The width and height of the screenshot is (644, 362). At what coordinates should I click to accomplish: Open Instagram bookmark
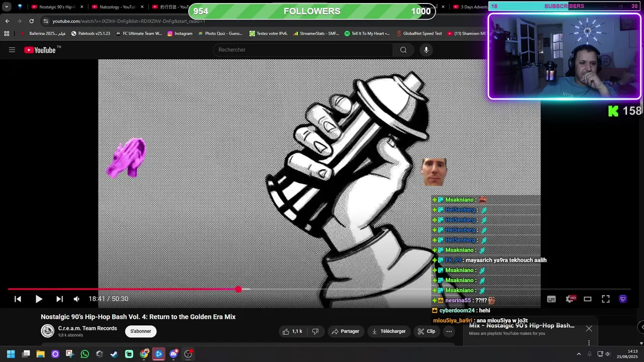pyautogui.click(x=180, y=34)
